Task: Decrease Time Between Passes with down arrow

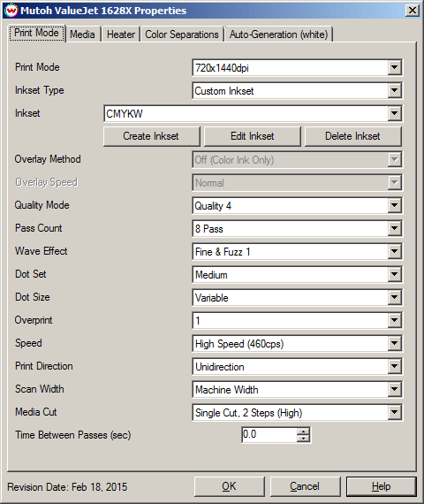Action: click(x=303, y=439)
